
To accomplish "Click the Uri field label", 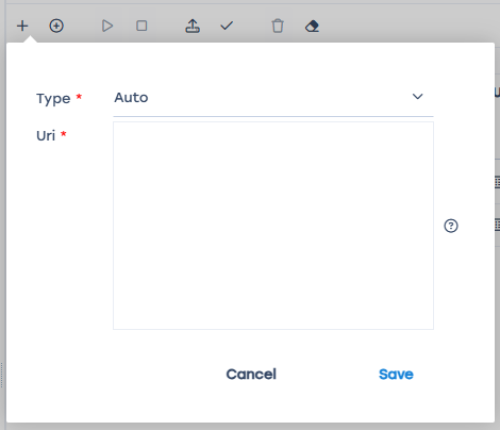I will click(x=46, y=136).
